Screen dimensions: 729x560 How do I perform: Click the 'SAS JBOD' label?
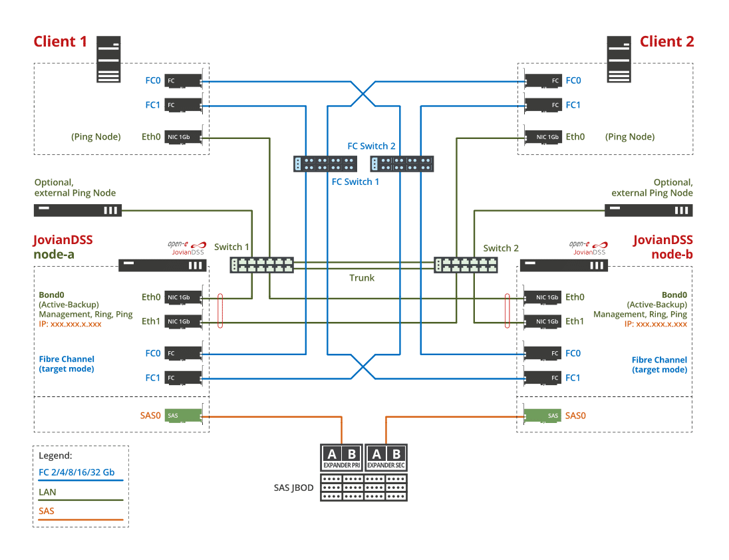[x=293, y=488]
